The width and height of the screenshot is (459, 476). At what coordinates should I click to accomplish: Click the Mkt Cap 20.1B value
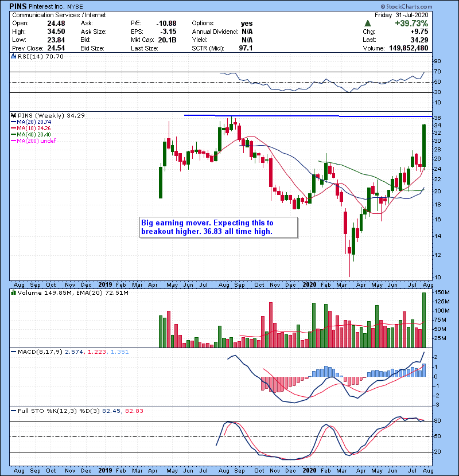[167, 40]
